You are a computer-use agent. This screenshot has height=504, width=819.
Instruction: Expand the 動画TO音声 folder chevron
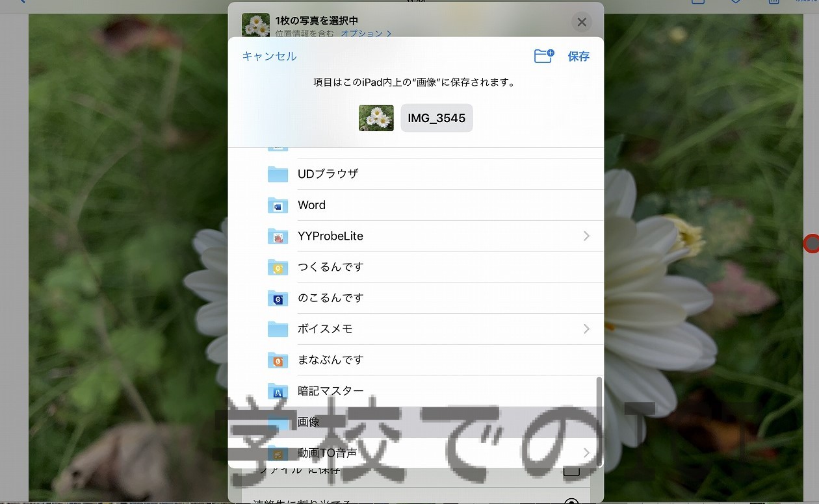tap(586, 453)
